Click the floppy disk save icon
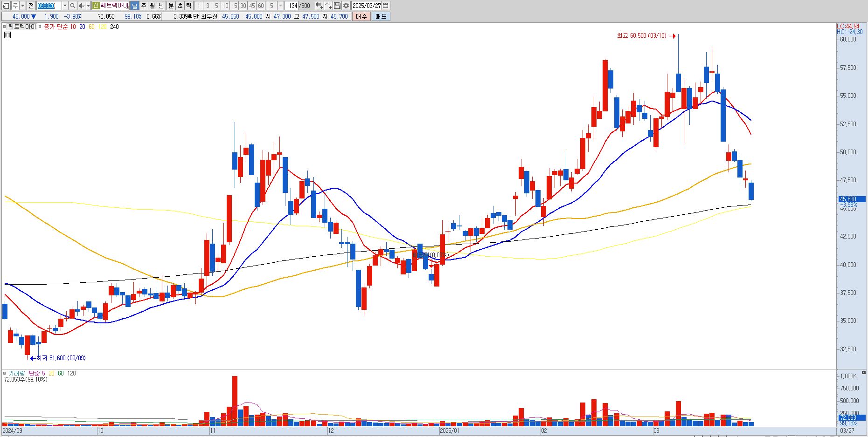The height and width of the screenshot is (437, 868). coord(337,6)
